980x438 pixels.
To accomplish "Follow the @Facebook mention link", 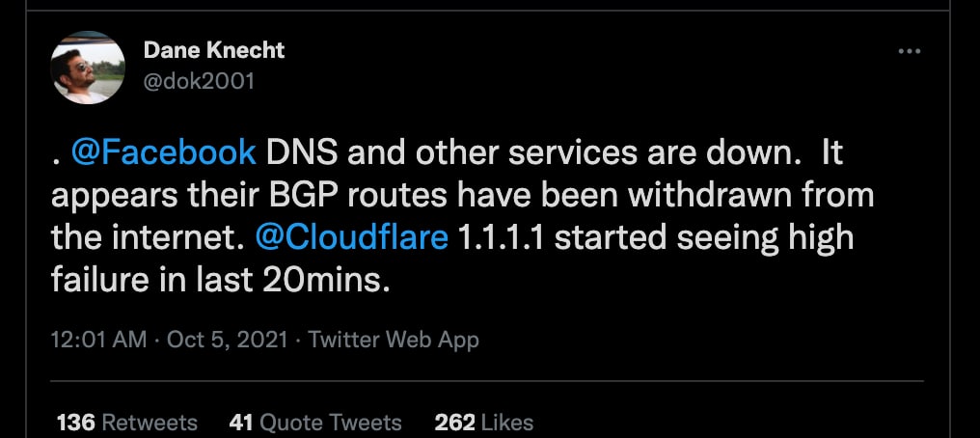I will point(164,153).
